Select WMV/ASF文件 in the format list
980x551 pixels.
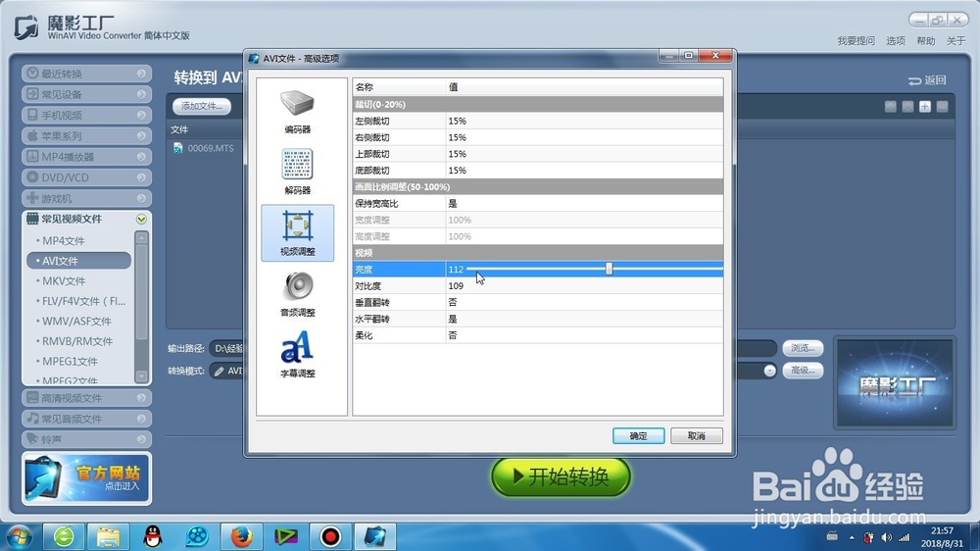click(x=76, y=321)
